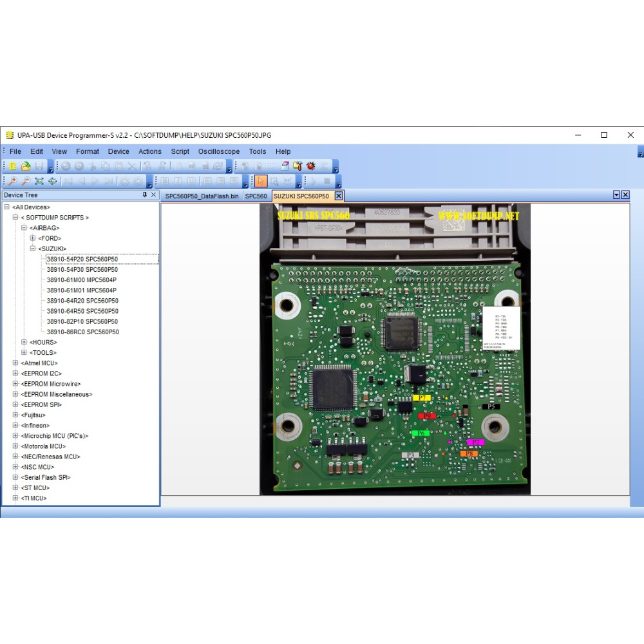Expand the ST MCU tree node
The width and height of the screenshot is (644, 644).
[15, 488]
